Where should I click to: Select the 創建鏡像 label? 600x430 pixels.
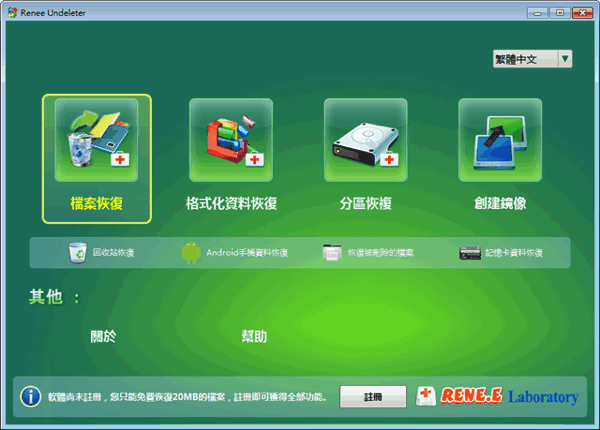click(x=500, y=203)
